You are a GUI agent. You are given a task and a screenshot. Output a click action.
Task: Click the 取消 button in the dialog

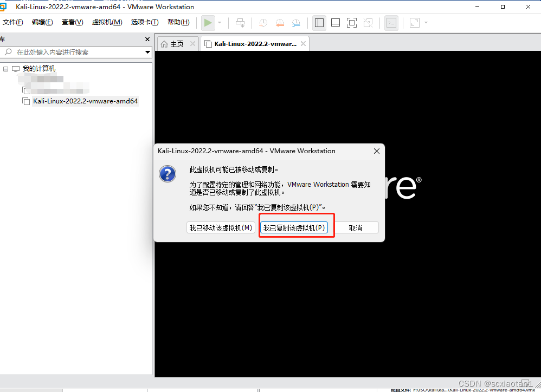point(356,228)
